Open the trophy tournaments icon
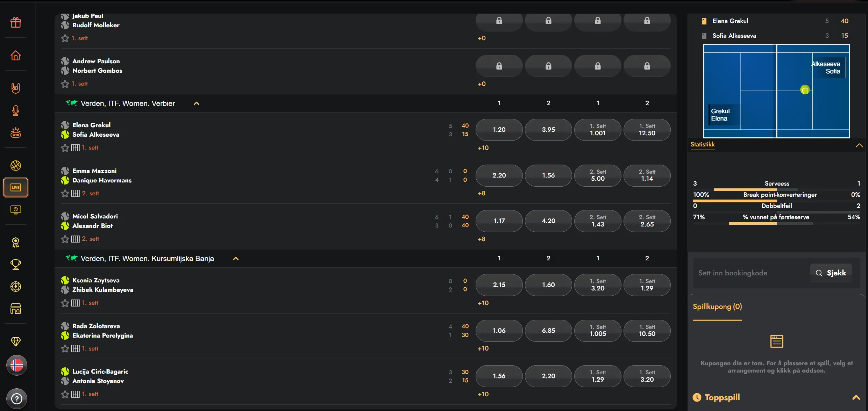The image size is (868, 411). click(x=16, y=264)
